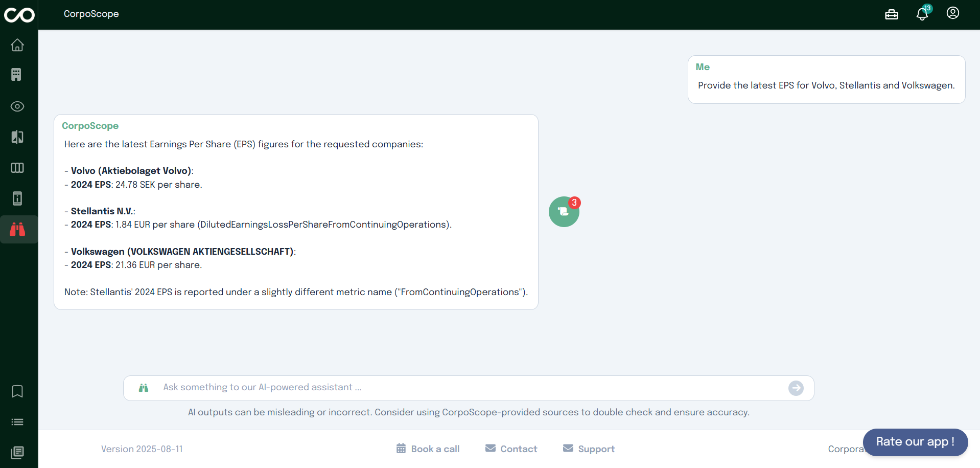Open the news pages icon at sidebar bottom
Screen dimensions: 980x468
(17, 453)
